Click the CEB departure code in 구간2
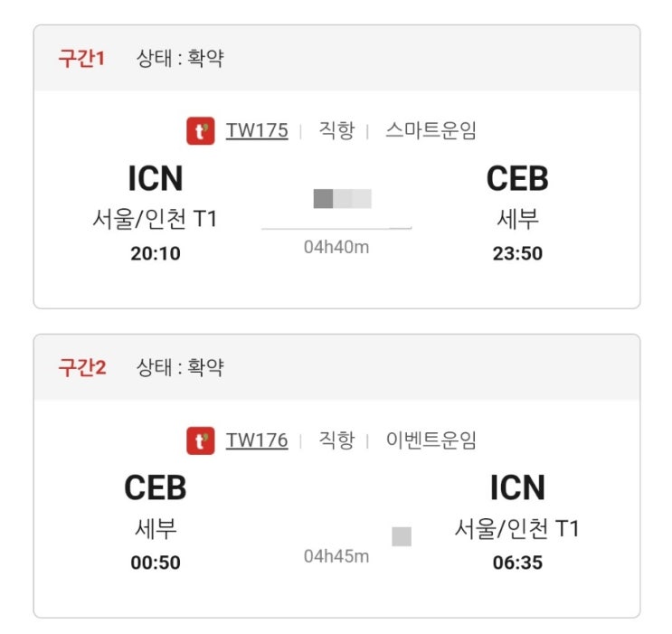Viewport: 672px width, 634px height. pos(156,488)
